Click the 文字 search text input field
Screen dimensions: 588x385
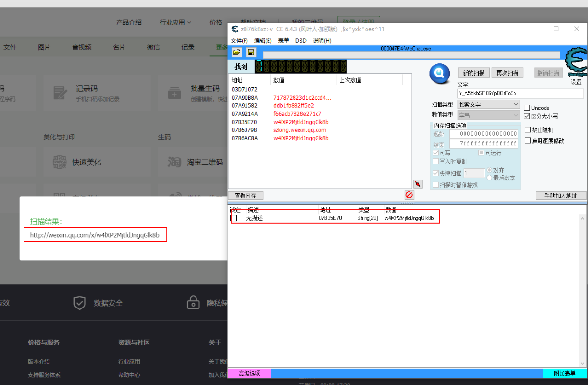pos(520,93)
